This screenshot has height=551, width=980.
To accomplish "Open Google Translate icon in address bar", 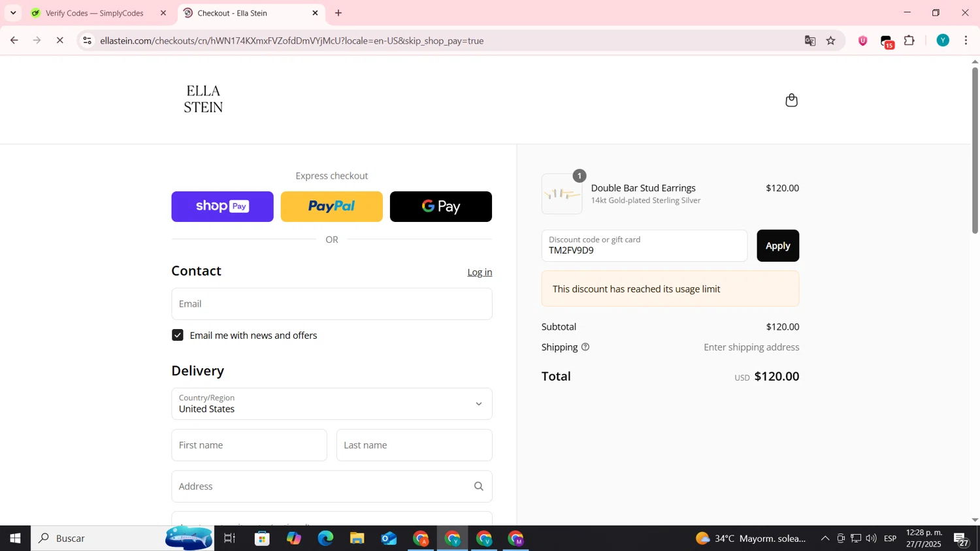I will click(810, 40).
